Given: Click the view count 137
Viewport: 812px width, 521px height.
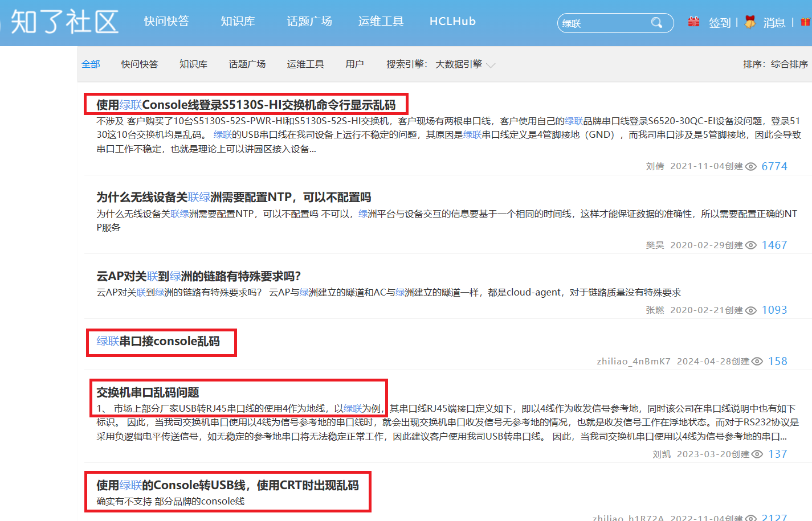Looking at the screenshot, I should point(778,454).
